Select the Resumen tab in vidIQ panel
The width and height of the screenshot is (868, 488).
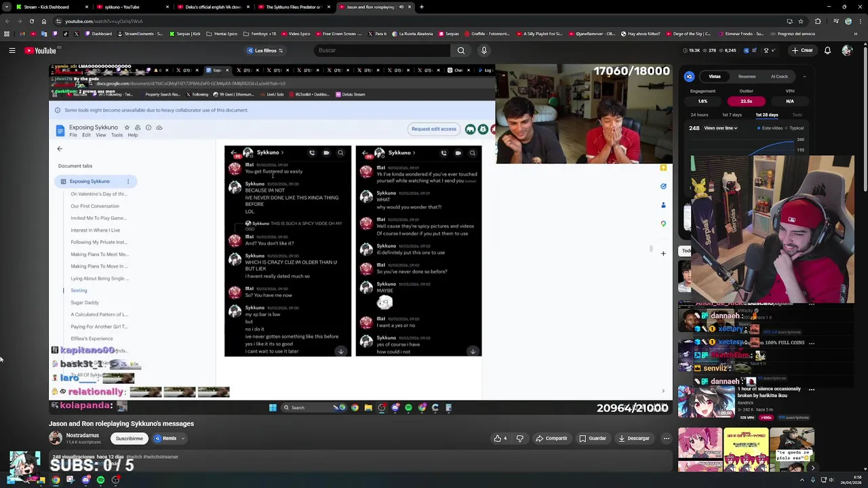pyautogui.click(x=747, y=77)
